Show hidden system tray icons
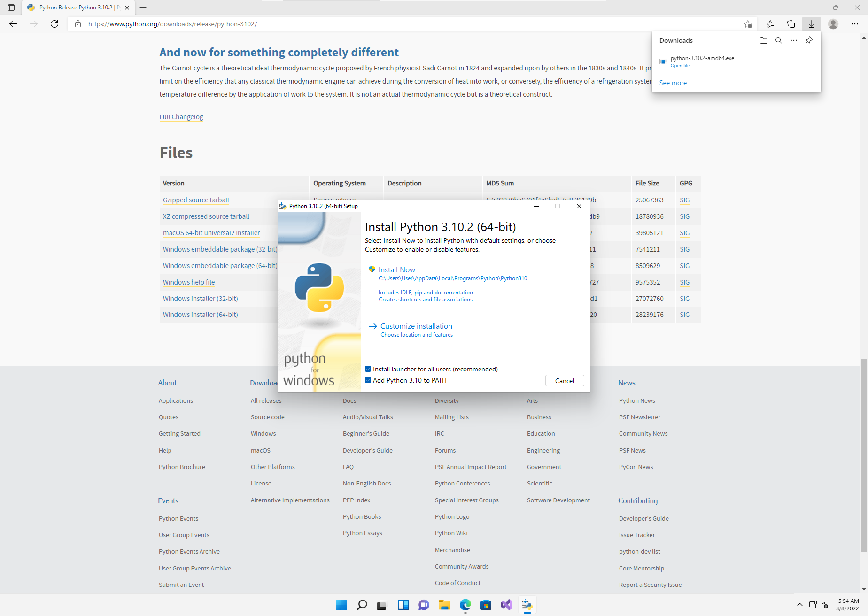The width and height of the screenshot is (868, 616). (x=800, y=605)
